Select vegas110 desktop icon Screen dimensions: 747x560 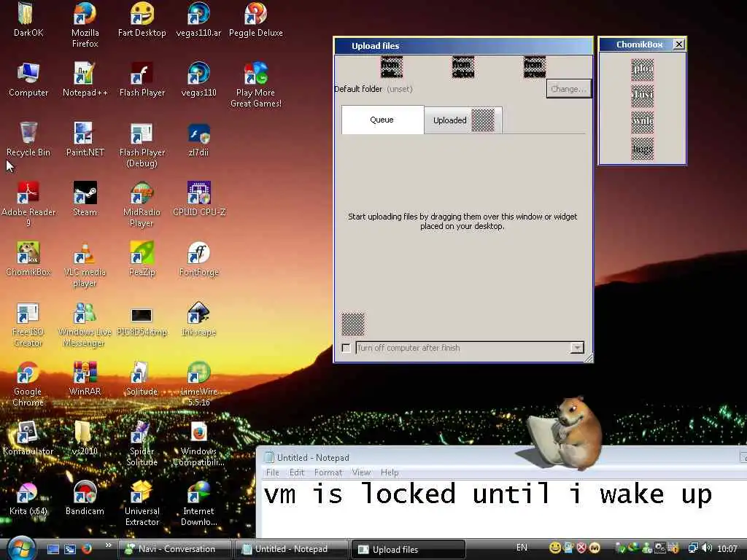pos(198,79)
